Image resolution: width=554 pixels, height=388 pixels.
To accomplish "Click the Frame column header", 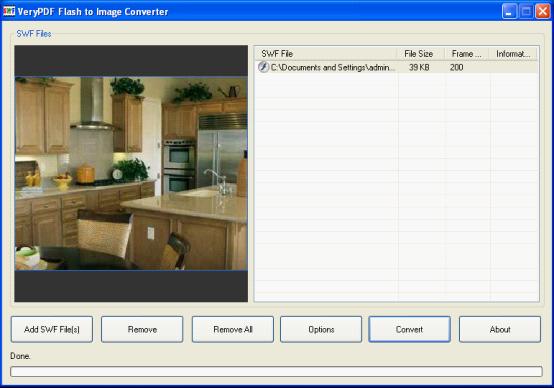I will [x=467, y=54].
